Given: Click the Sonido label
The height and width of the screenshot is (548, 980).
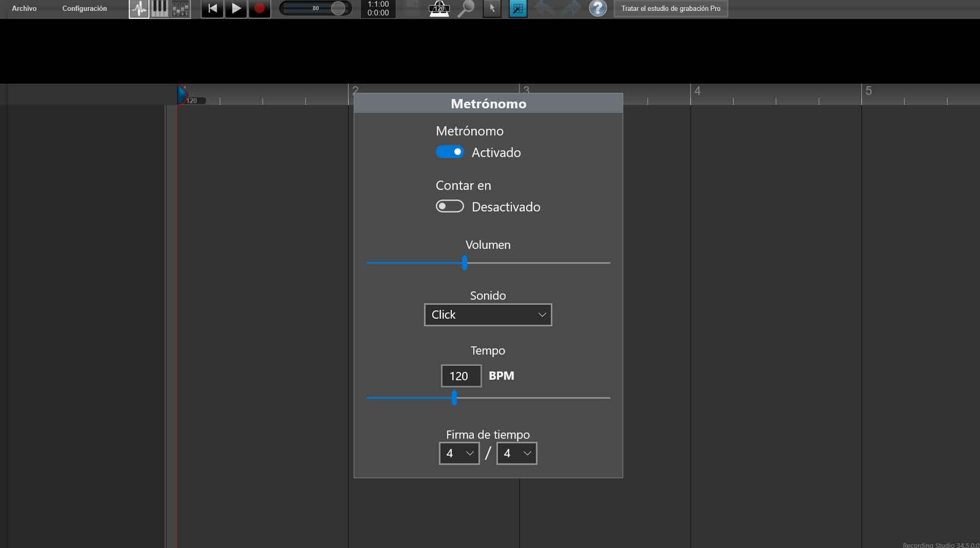Looking at the screenshot, I should tap(488, 296).
